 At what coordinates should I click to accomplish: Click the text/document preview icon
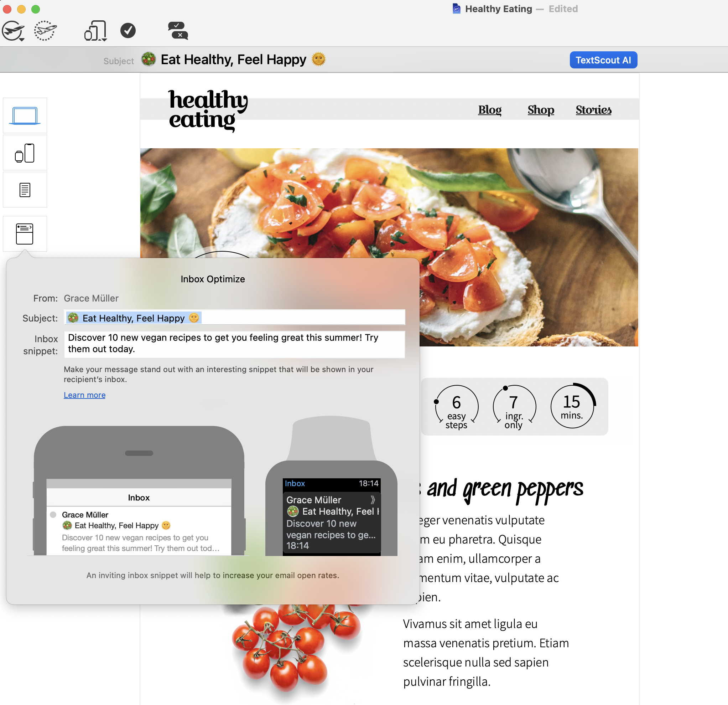24,190
